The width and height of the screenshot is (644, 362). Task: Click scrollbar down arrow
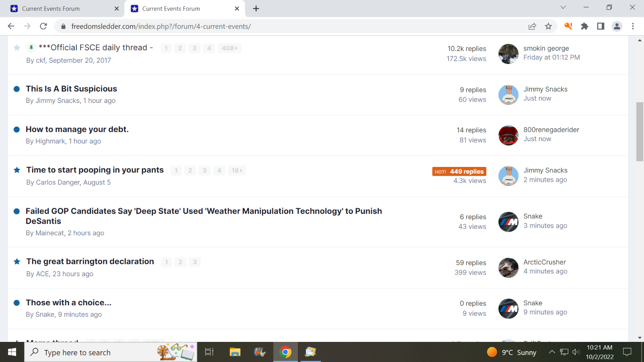640,338
